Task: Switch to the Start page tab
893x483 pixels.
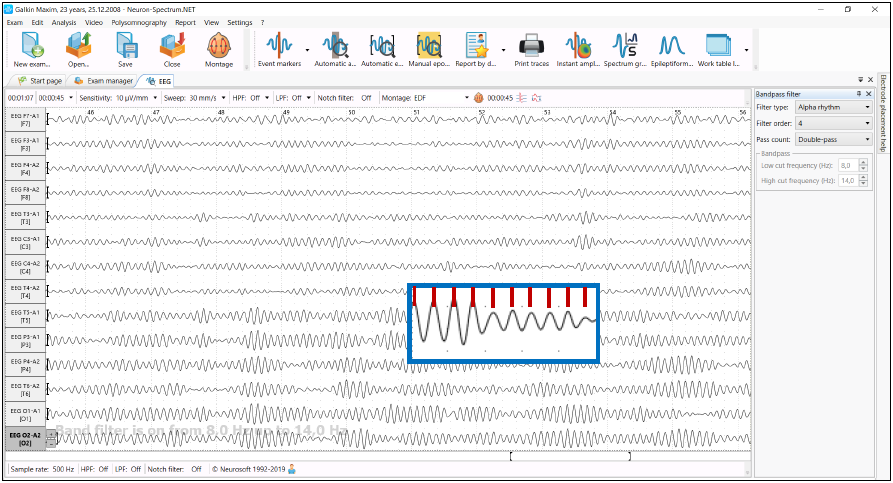Action: (40, 81)
